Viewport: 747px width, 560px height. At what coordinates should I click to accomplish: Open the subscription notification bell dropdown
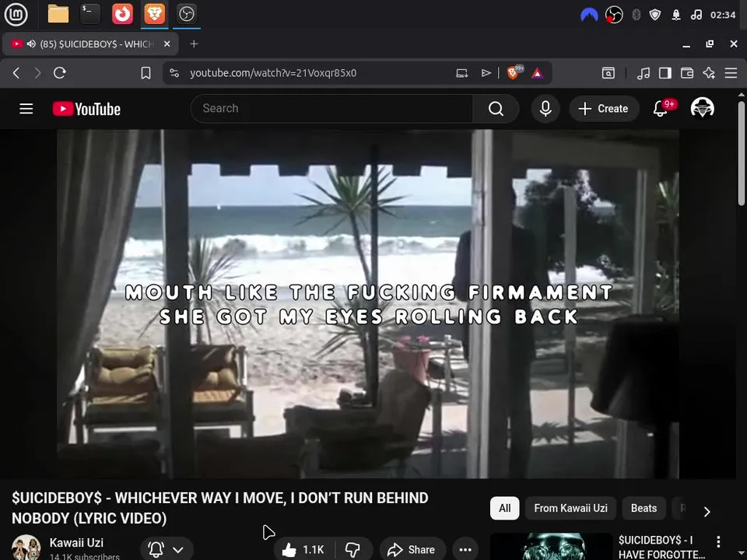click(167, 550)
